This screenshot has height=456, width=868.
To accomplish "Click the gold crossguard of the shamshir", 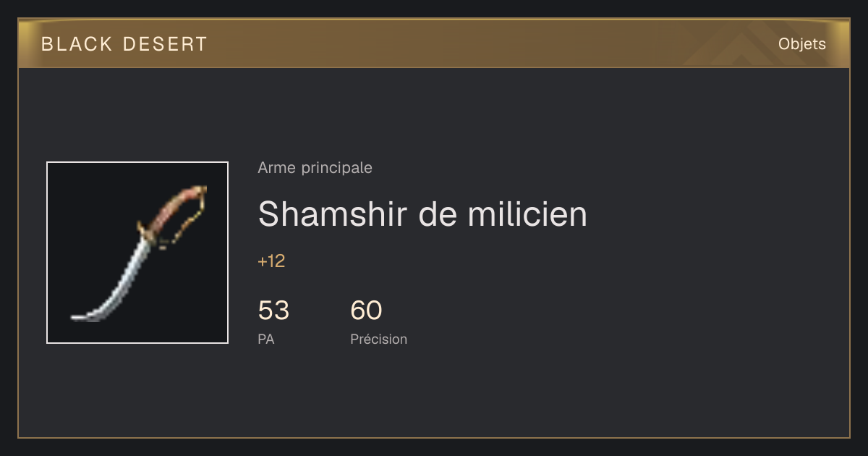I will tap(145, 233).
